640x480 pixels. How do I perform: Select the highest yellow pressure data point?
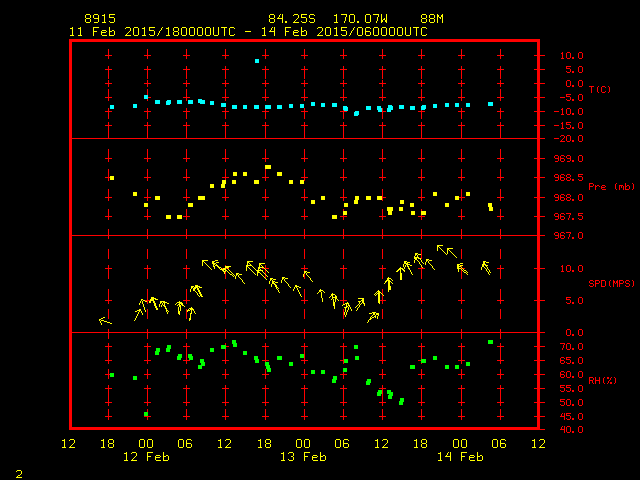267,167
